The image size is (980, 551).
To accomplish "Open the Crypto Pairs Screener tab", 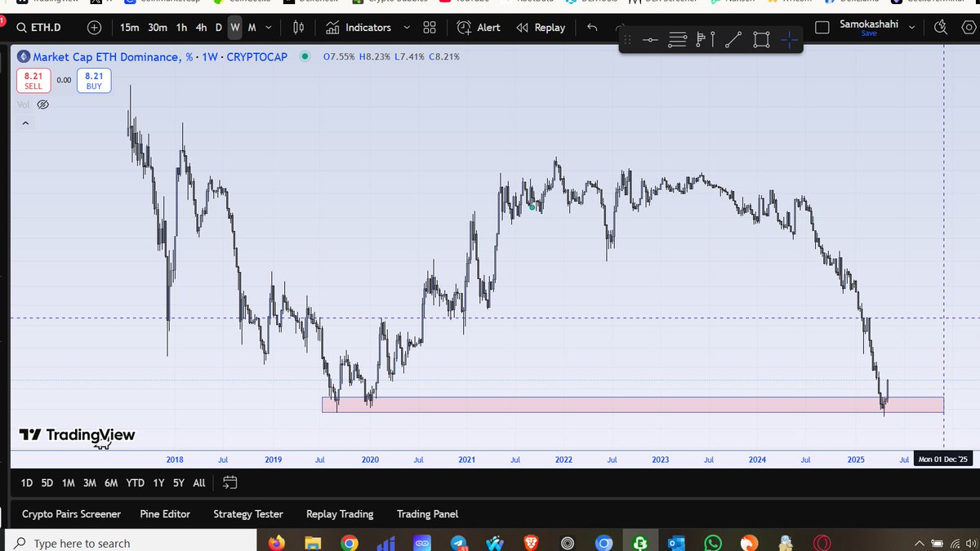I will [x=71, y=513].
